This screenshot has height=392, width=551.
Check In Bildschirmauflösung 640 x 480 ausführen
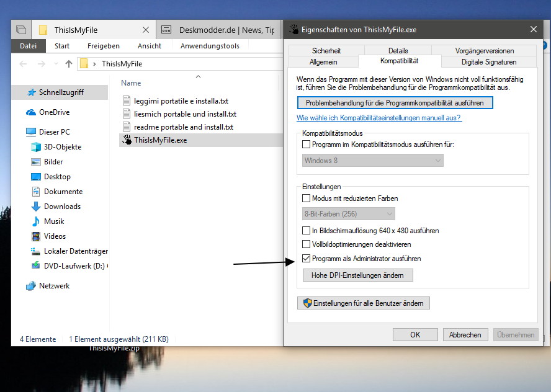pos(306,230)
